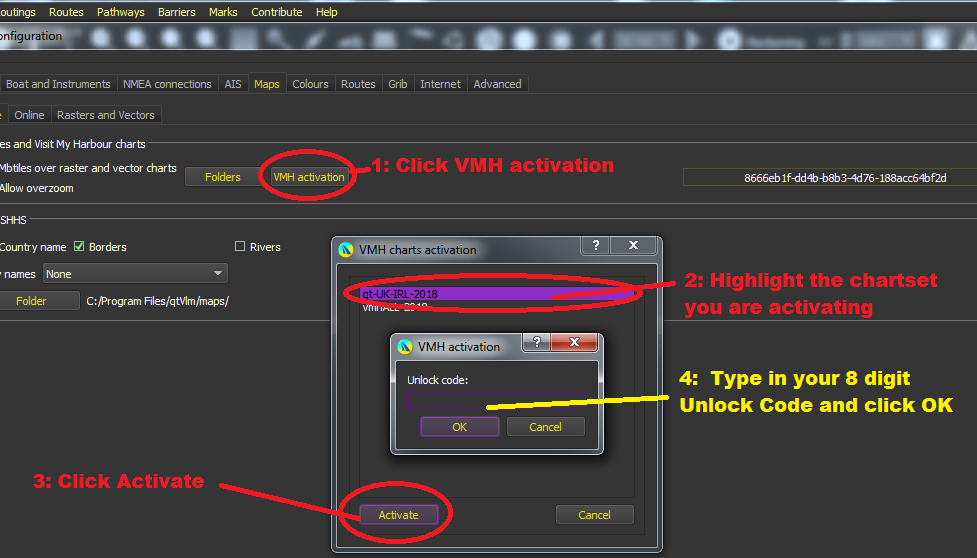Open the Barriers menu
The image size is (977, 558).
(176, 12)
